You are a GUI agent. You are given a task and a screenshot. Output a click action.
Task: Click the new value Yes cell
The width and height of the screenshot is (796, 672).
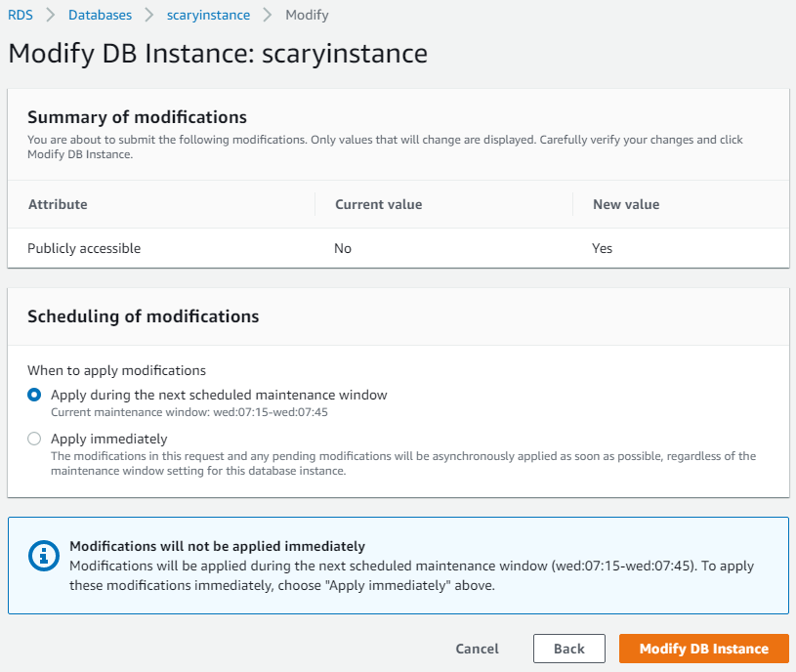pos(602,248)
